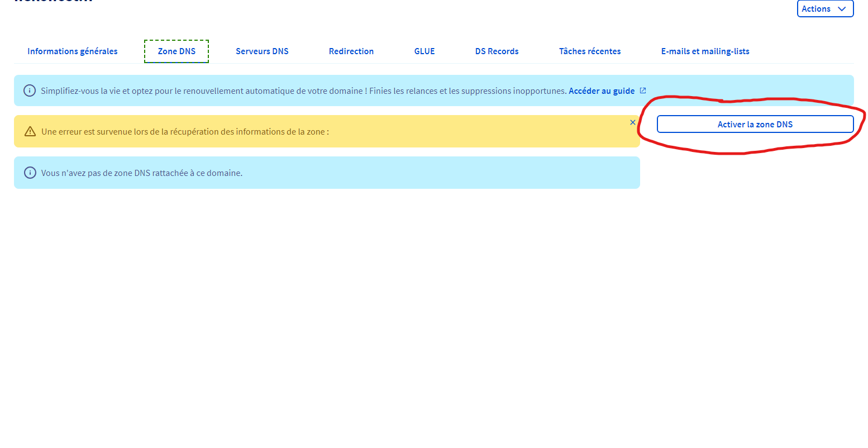This screenshot has height=448, width=868.
Task: Click the info icon in the renewal banner
Action: coord(30,90)
